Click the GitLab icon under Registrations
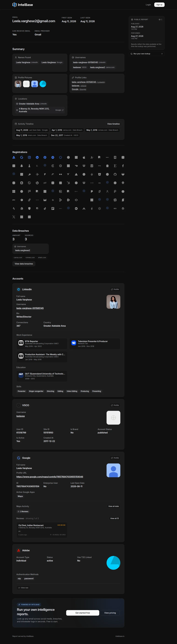 point(123,174)
